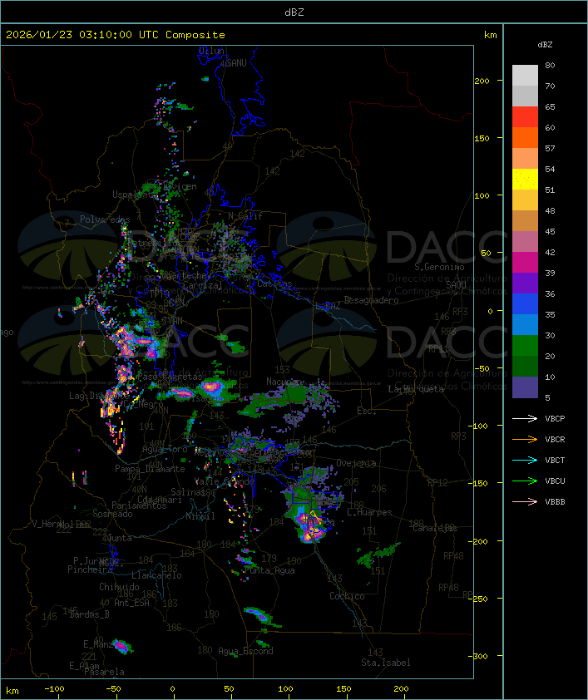
Task: Click the Agua_Toro place label
Action: (165, 449)
